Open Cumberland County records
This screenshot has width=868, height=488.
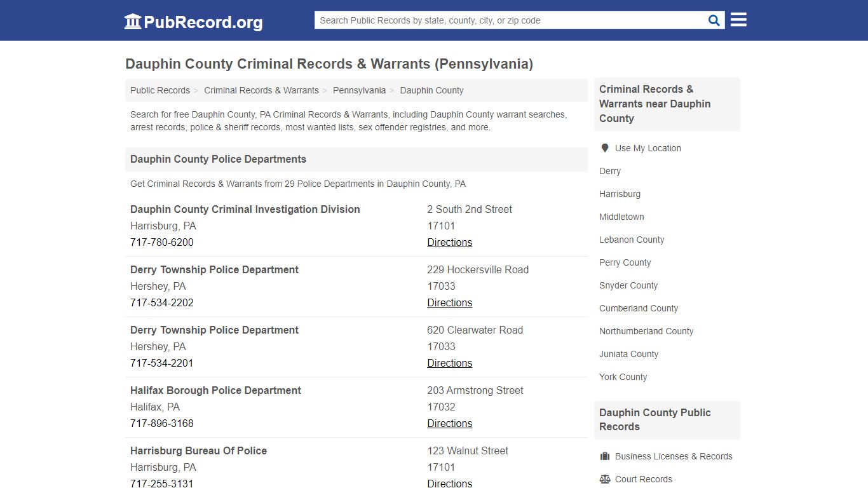639,308
